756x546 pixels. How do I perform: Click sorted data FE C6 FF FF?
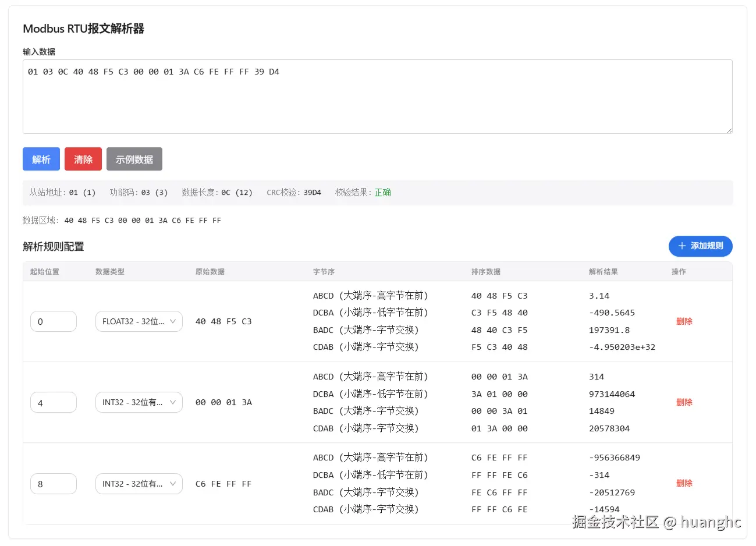[499, 492]
